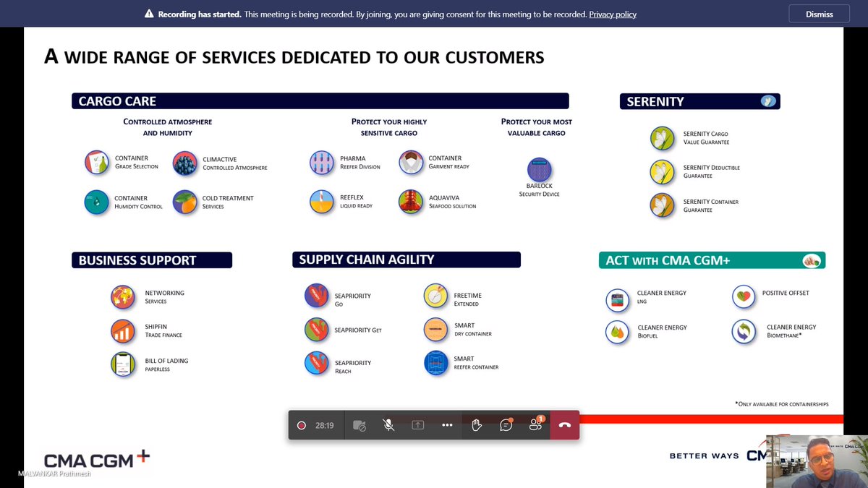Image resolution: width=868 pixels, height=488 pixels.
Task: Unmute the microphone
Action: (x=388, y=426)
